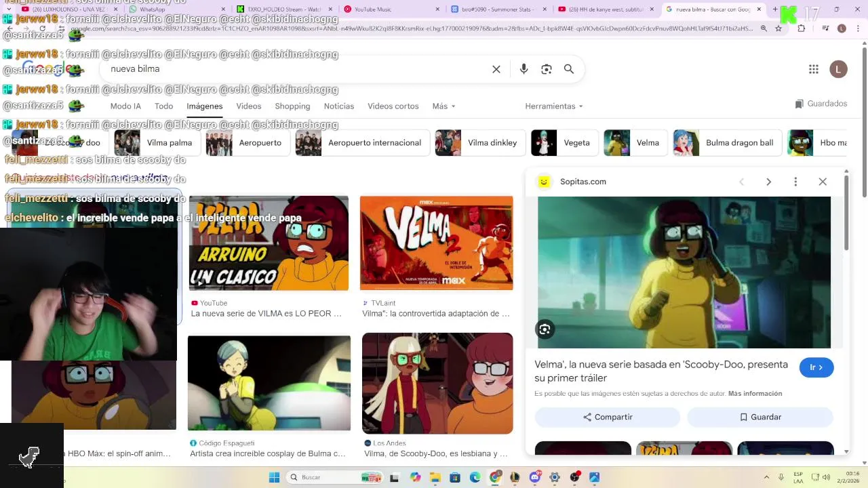This screenshot has height=488, width=868.
Task: Bookmark this page with the star icon
Action: coord(778,28)
